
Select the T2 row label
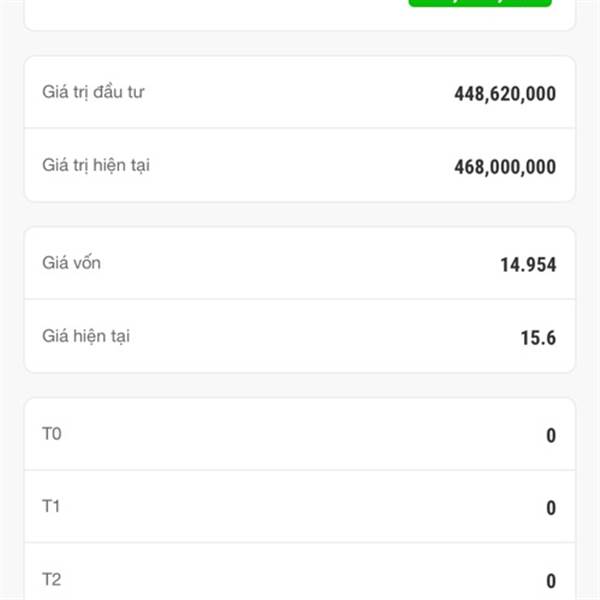pos(52,579)
